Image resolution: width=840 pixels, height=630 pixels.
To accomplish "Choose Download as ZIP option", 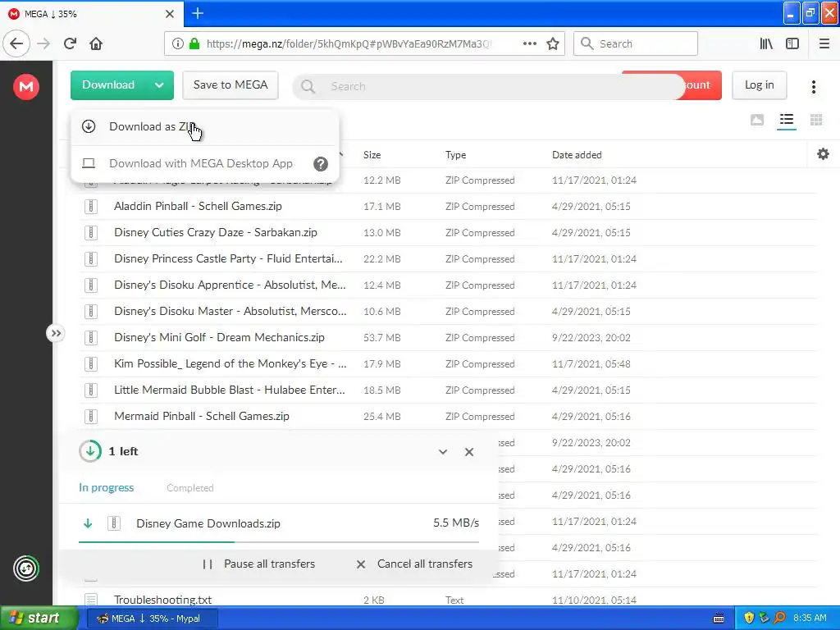I will pos(204,127).
